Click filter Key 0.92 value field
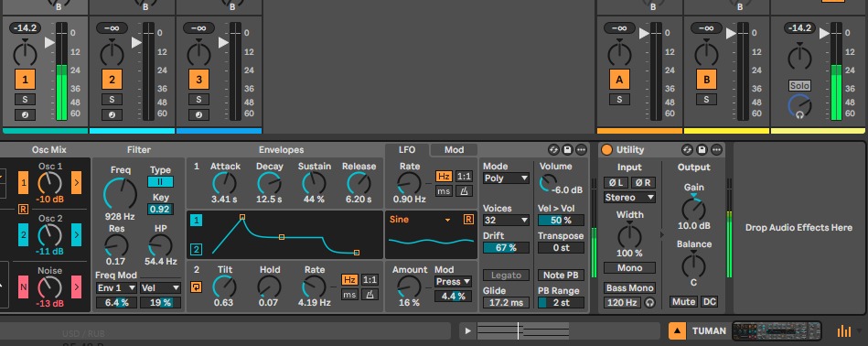 (160, 210)
